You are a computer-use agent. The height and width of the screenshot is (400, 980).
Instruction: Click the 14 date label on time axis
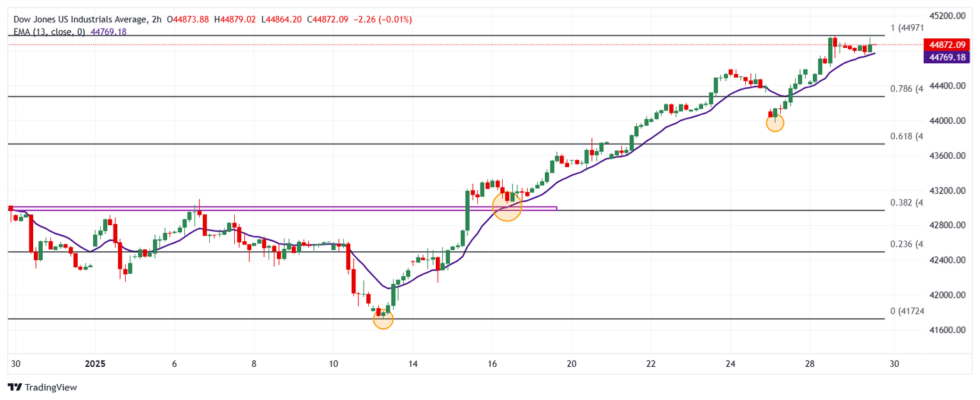pos(412,364)
